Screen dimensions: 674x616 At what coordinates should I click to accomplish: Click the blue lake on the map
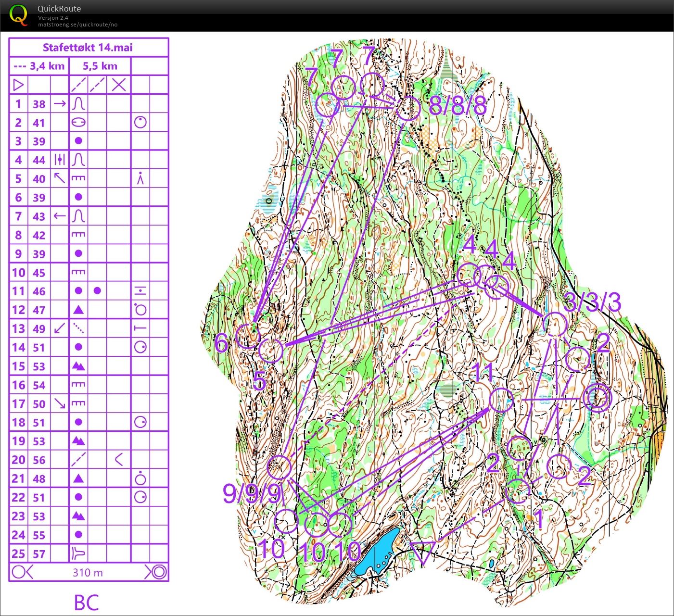click(378, 552)
